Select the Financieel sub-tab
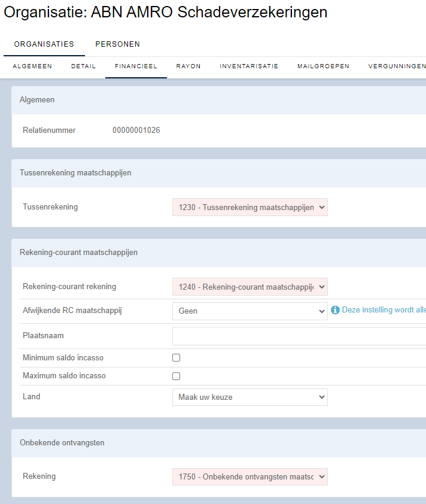This screenshot has height=504, width=426. pos(136,66)
